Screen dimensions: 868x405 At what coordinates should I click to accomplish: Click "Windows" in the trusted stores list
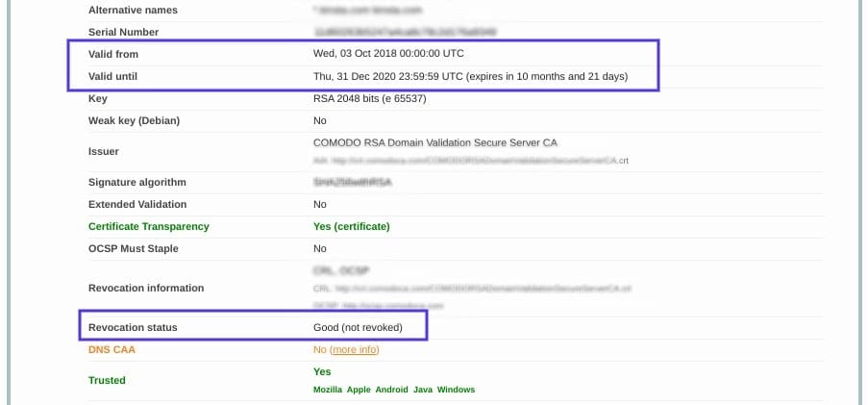click(456, 390)
